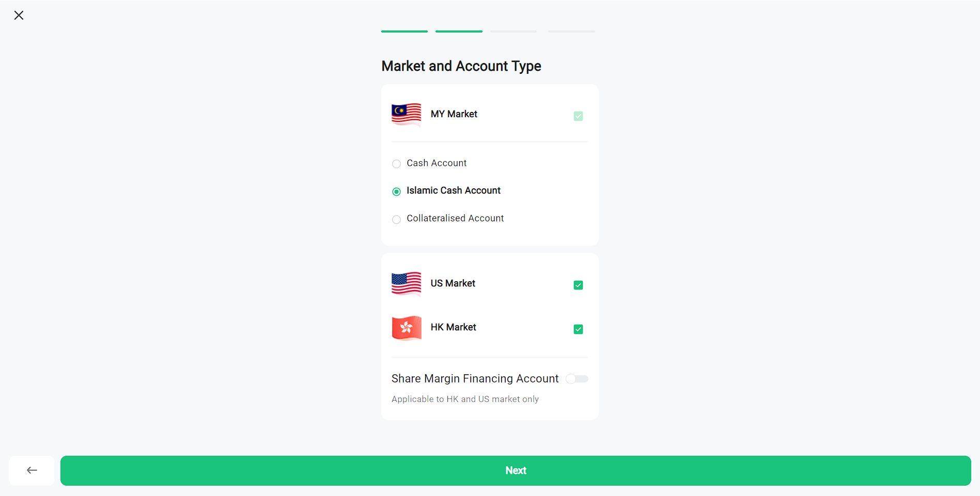Select the Islamic Cash Account radio option
Viewport: 980px width, 496px height.
(396, 192)
